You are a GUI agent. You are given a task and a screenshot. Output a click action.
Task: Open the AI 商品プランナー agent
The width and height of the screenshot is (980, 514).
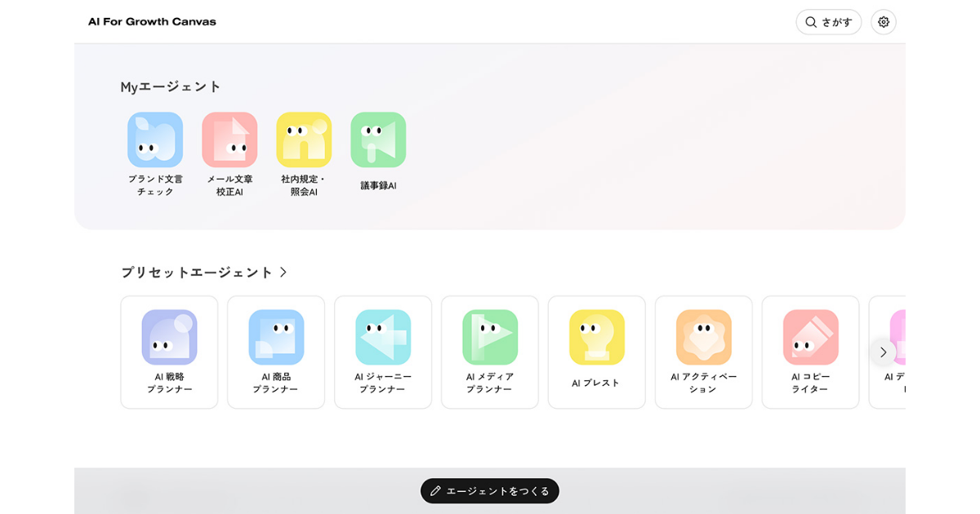click(276, 352)
